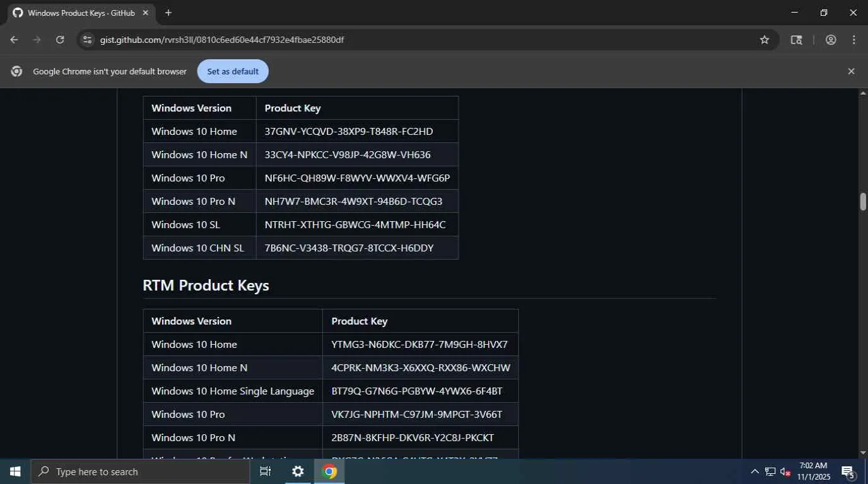Click the Chrome logo in the default-browser bar
Image resolution: width=868 pixels, height=484 pixels.
click(17, 71)
